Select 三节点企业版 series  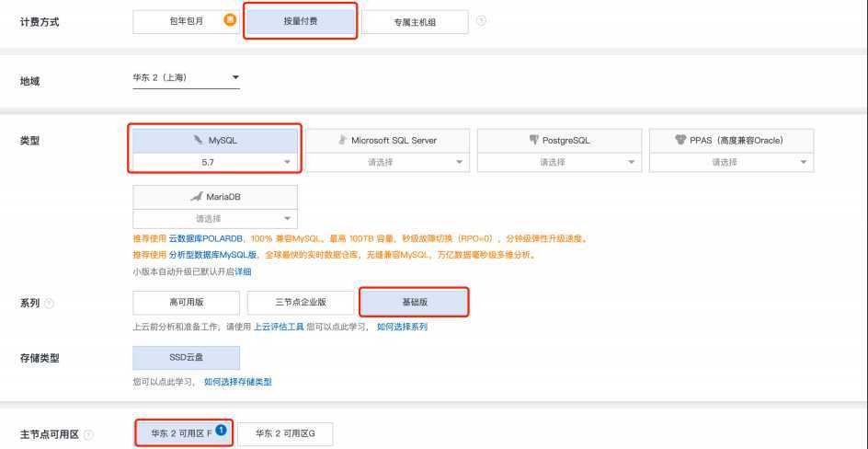pyautogui.click(x=301, y=303)
